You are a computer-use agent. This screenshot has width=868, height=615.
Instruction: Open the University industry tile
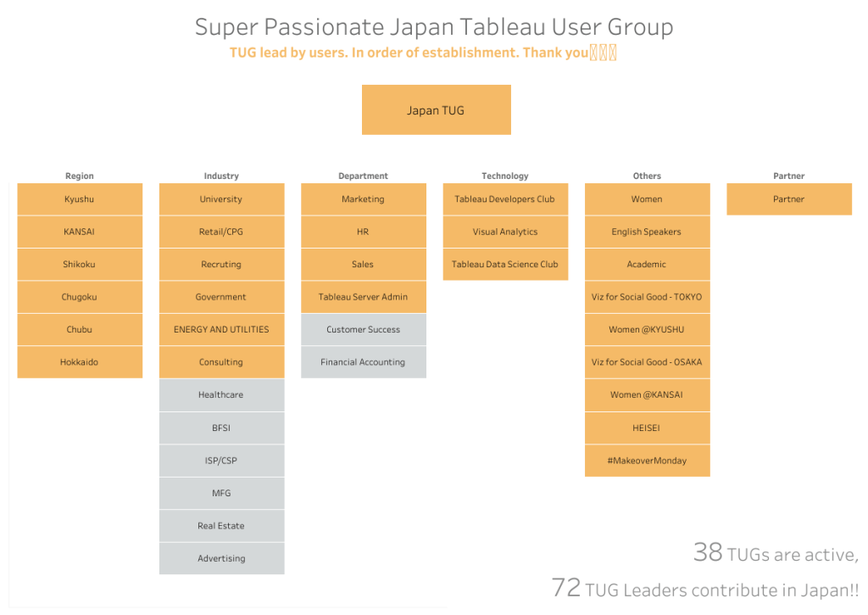click(221, 199)
